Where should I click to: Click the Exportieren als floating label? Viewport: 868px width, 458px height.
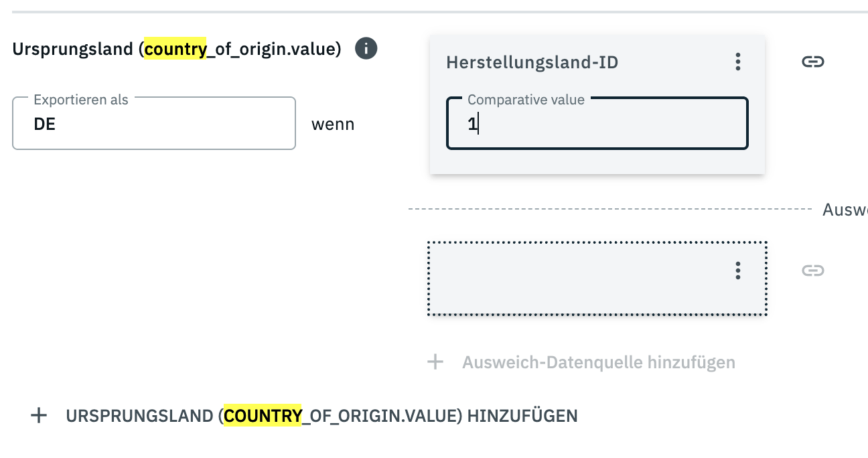80,100
